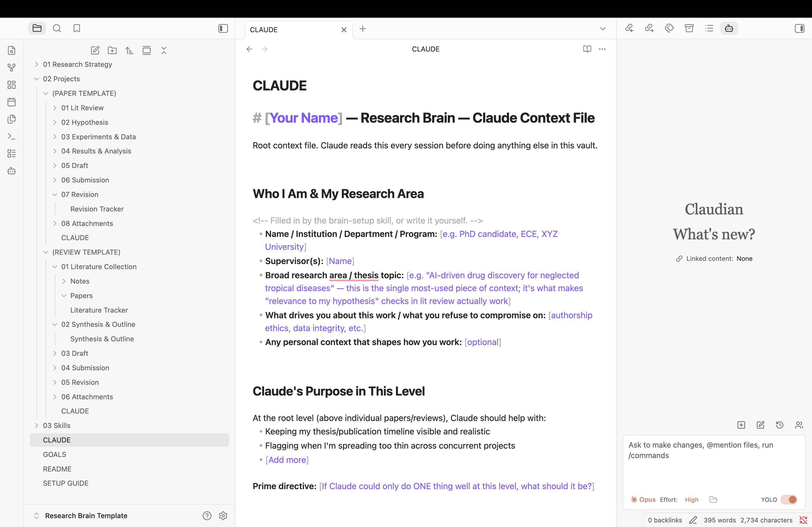Close the CLAUDE tab
This screenshot has width=812, height=527.
(x=344, y=30)
